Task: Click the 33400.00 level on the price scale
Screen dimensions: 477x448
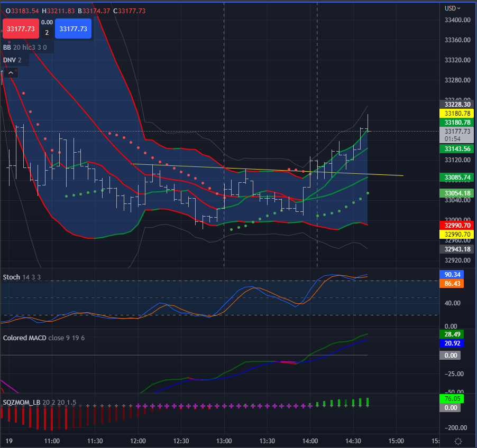Action: point(457,20)
